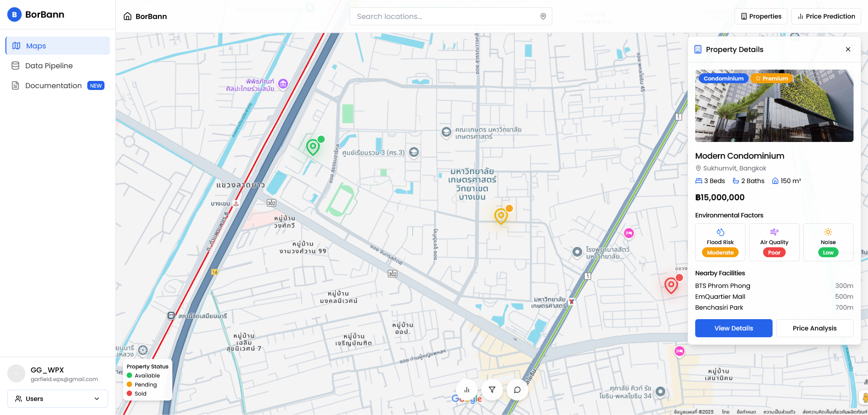Open the Maps sidebar item

tap(57, 46)
